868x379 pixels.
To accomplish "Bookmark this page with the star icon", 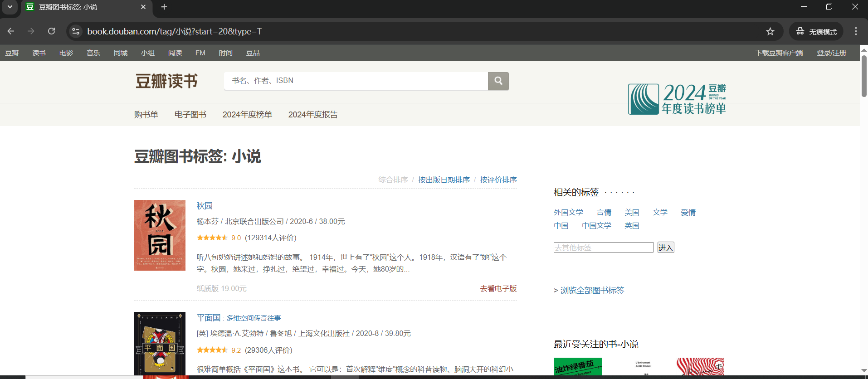I will [770, 31].
